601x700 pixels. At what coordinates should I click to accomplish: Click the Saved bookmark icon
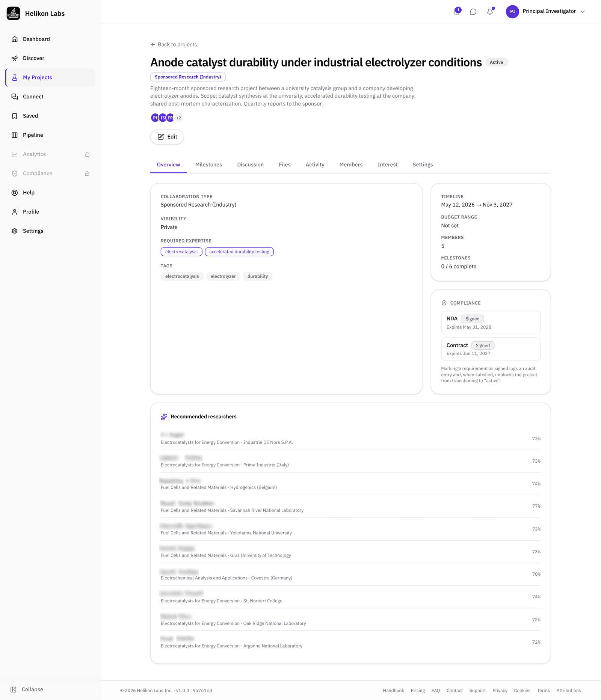point(15,116)
